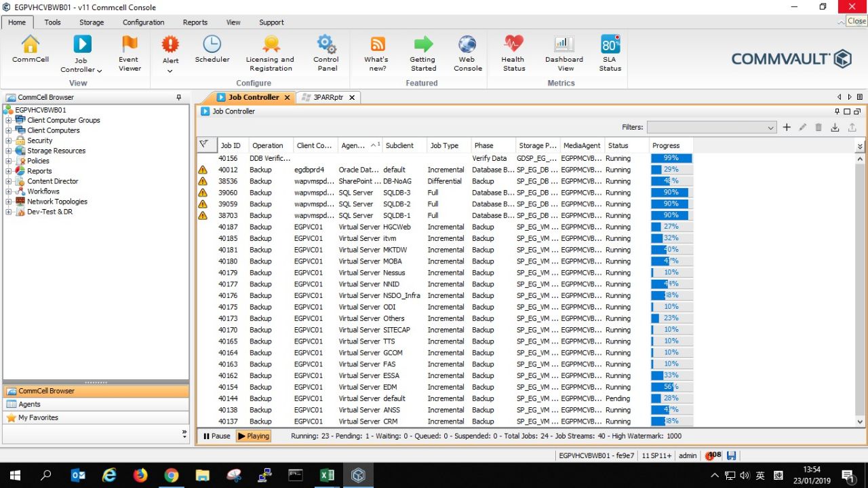Toggle the Playing button
Image resolution: width=868 pixels, height=488 pixels.
[254, 436]
